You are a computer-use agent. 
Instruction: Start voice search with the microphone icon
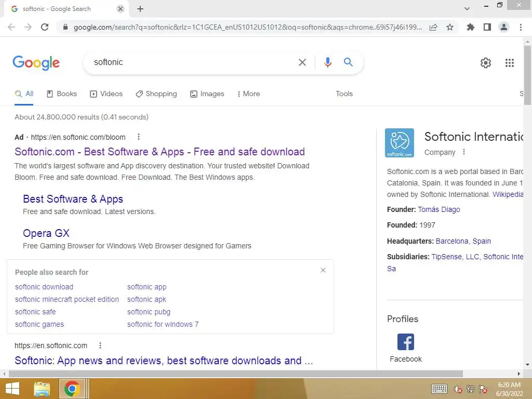(x=328, y=62)
